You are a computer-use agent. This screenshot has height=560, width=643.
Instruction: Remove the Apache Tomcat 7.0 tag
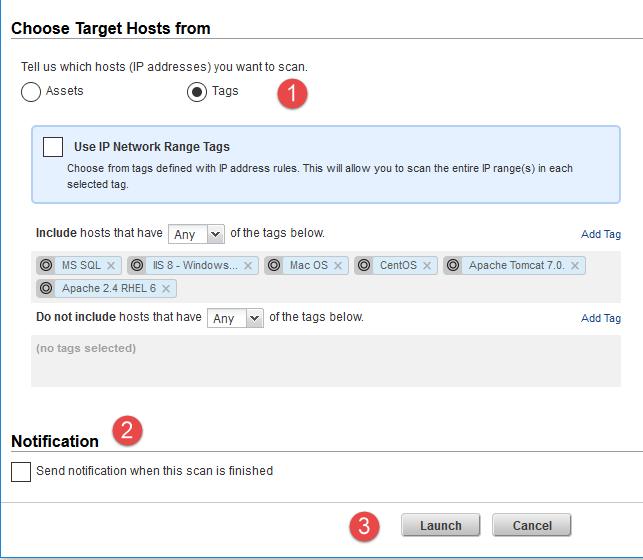pos(575,266)
